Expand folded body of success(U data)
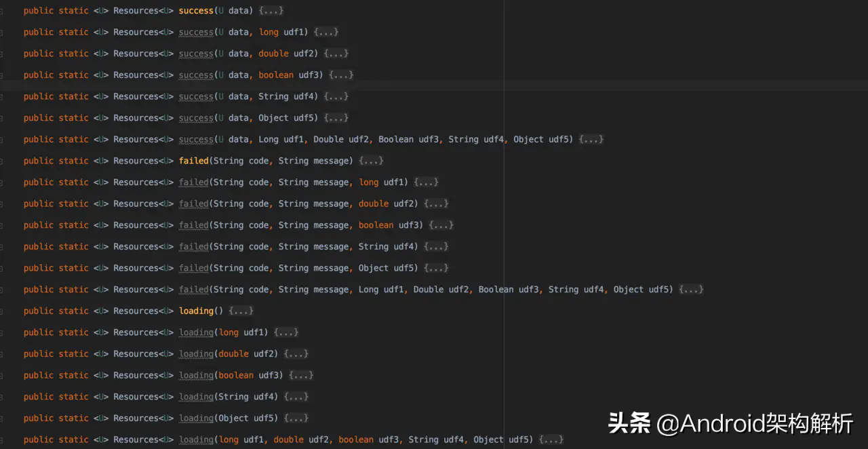 coord(271,11)
